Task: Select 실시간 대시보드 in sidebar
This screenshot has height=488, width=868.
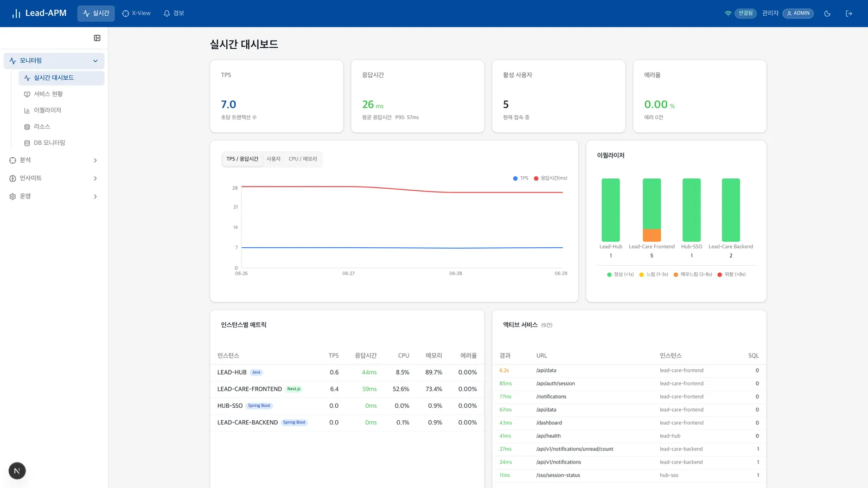Action: 61,78
